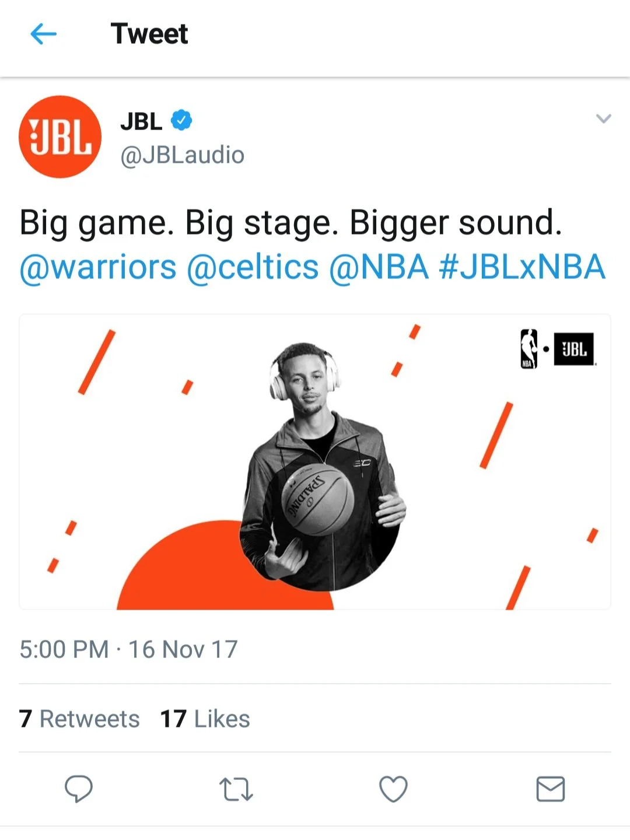View the 7 Retweets list
630x840 pixels.
click(x=79, y=719)
